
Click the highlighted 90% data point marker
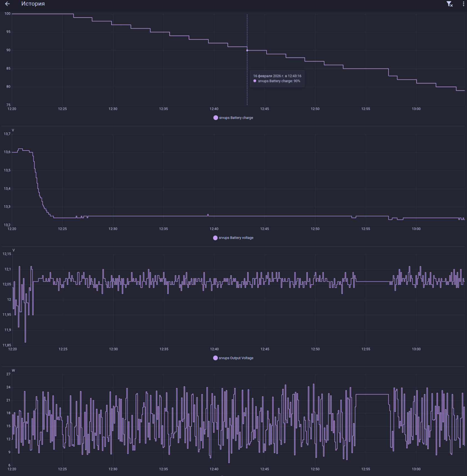pyautogui.click(x=247, y=50)
